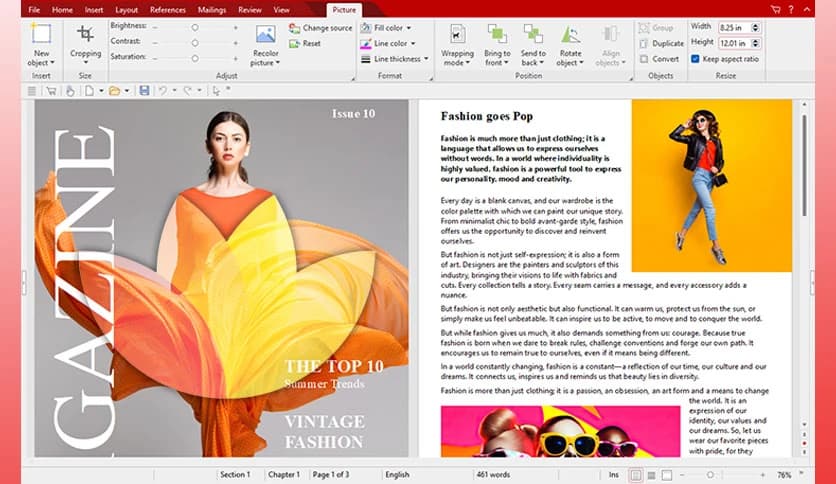Expand the Fill color dropdown
This screenshot has width=836, height=484.
(411, 28)
